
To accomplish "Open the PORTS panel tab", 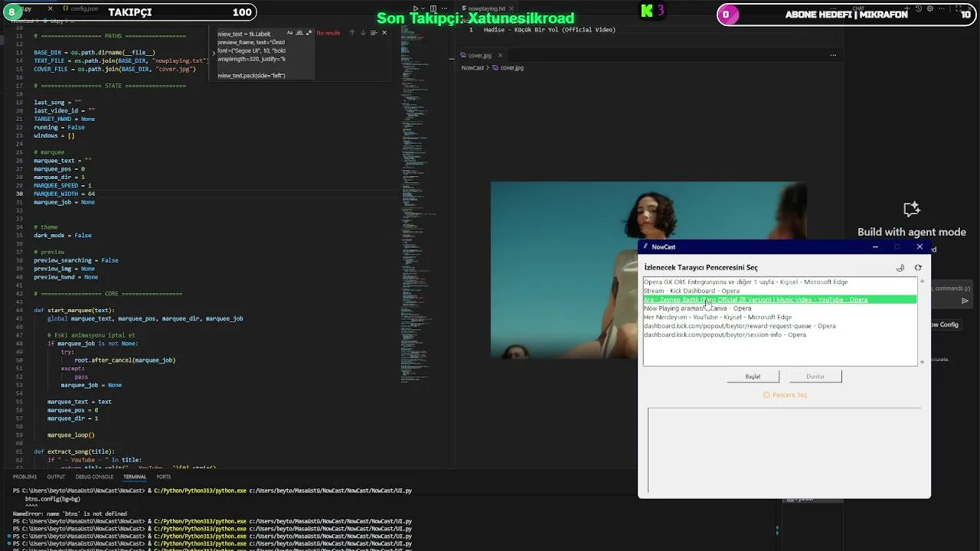I will coord(164,477).
